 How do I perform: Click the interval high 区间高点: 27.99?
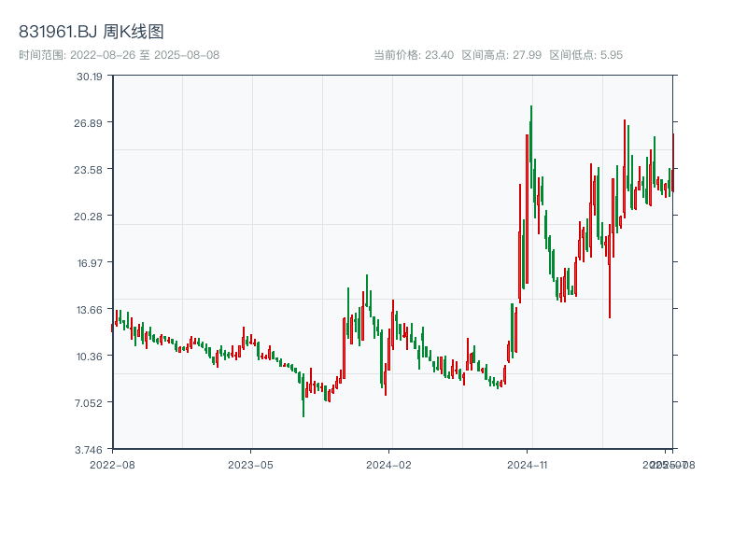501,55
